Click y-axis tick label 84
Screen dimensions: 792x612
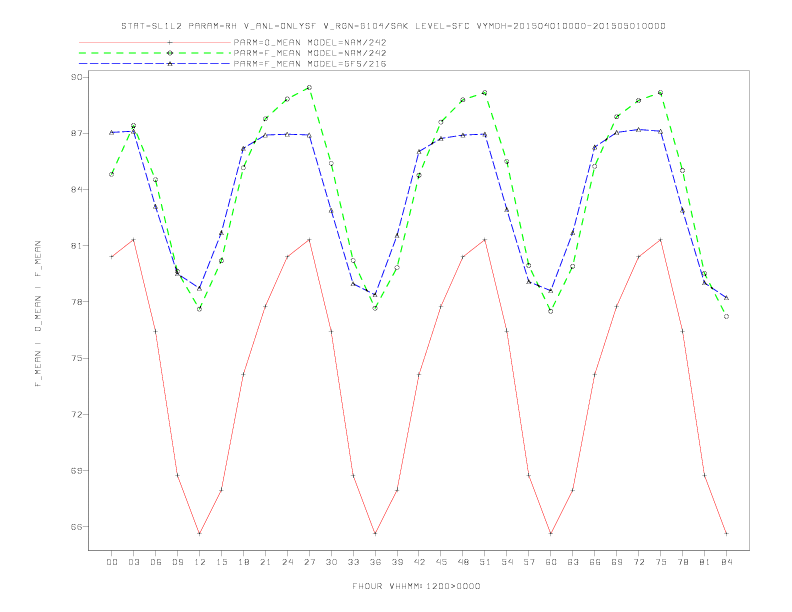(x=76, y=189)
